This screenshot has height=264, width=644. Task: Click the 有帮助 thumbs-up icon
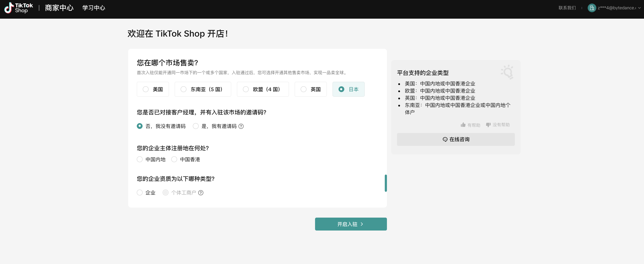coord(463,125)
